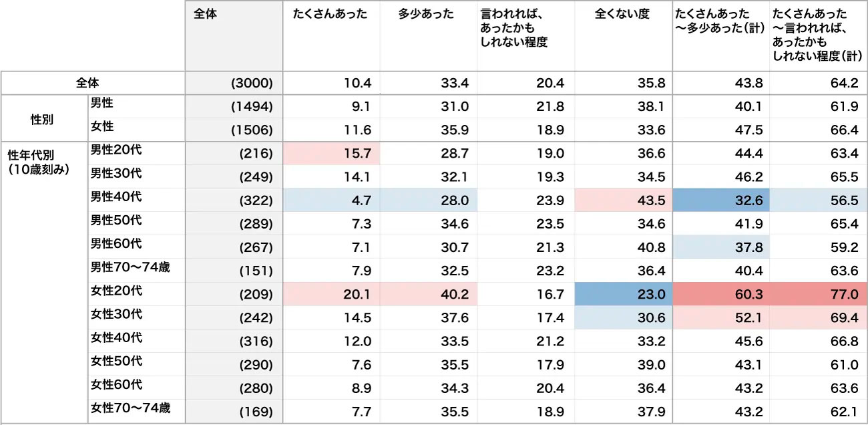The width and height of the screenshot is (868, 425).
Task: Select the 69.4 cell for 女性30代
Action: [819, 318]
